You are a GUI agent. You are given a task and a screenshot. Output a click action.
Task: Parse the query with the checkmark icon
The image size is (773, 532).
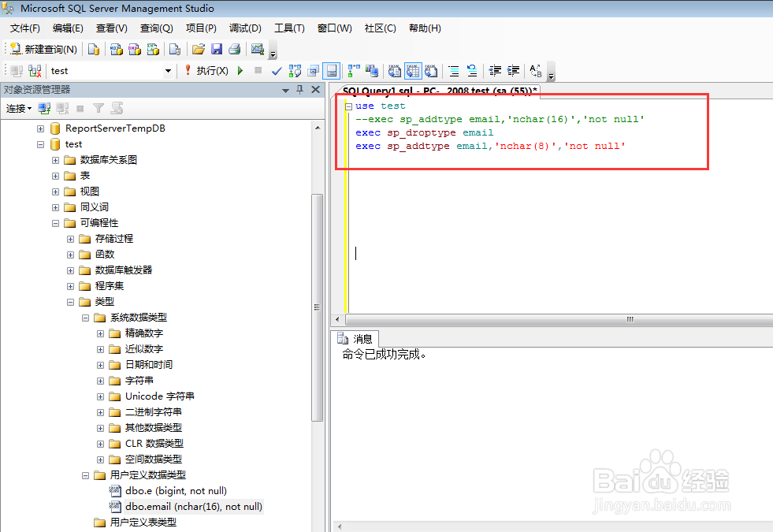277,71
